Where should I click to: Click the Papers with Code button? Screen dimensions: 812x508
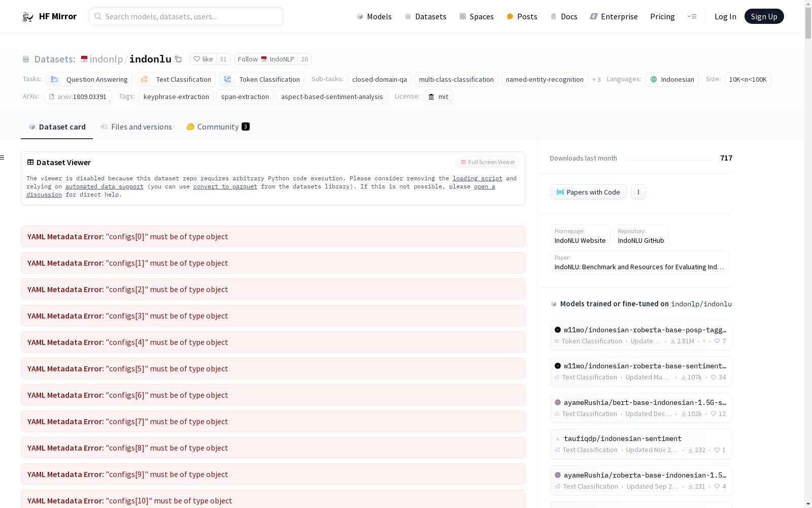tap(588, 192)
